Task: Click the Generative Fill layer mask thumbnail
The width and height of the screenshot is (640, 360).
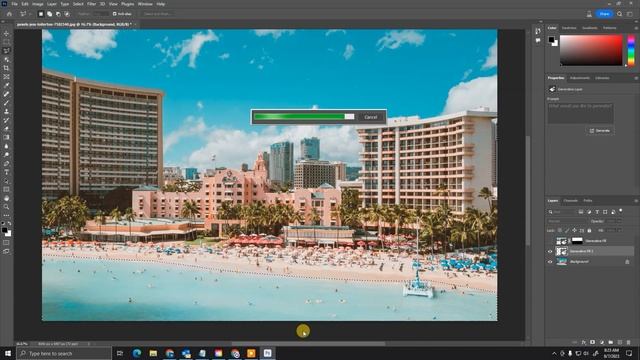Action: point(577,241)
